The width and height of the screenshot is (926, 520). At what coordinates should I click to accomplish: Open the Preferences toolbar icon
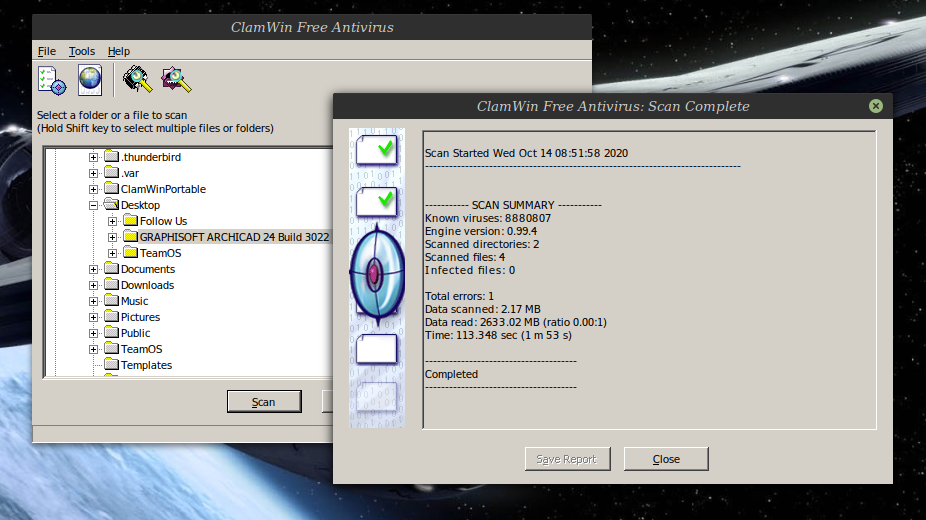[52, 80]
